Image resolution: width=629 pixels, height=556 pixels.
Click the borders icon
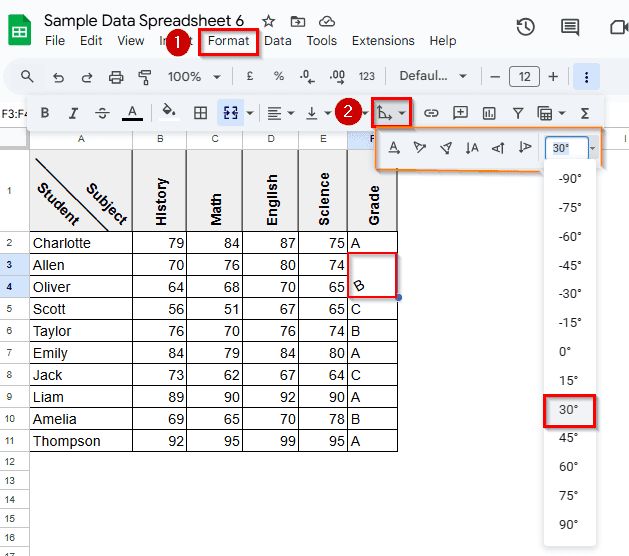pos(201,113)
